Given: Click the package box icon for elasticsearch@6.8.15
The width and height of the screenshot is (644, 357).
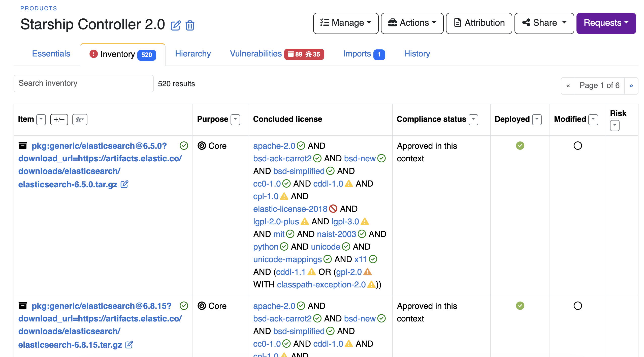Looking at the screenshot, I should (x=23, y=306).
